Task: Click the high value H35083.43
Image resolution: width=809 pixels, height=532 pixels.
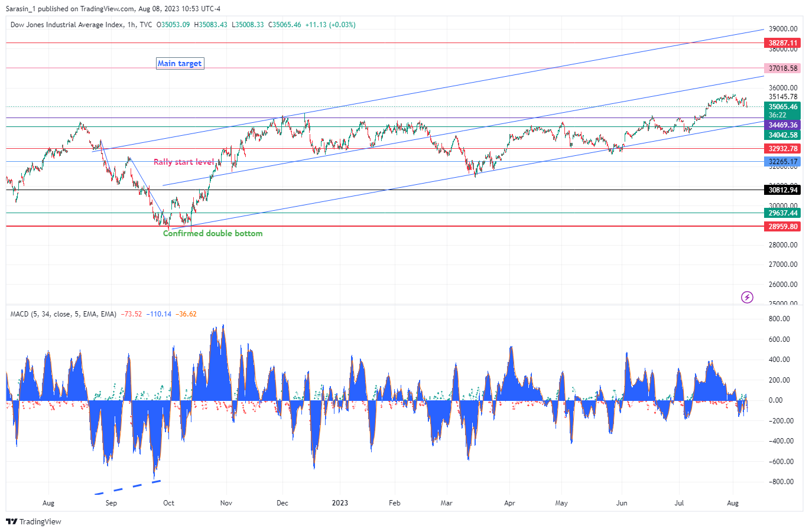Action: click(x=210, y=25)
